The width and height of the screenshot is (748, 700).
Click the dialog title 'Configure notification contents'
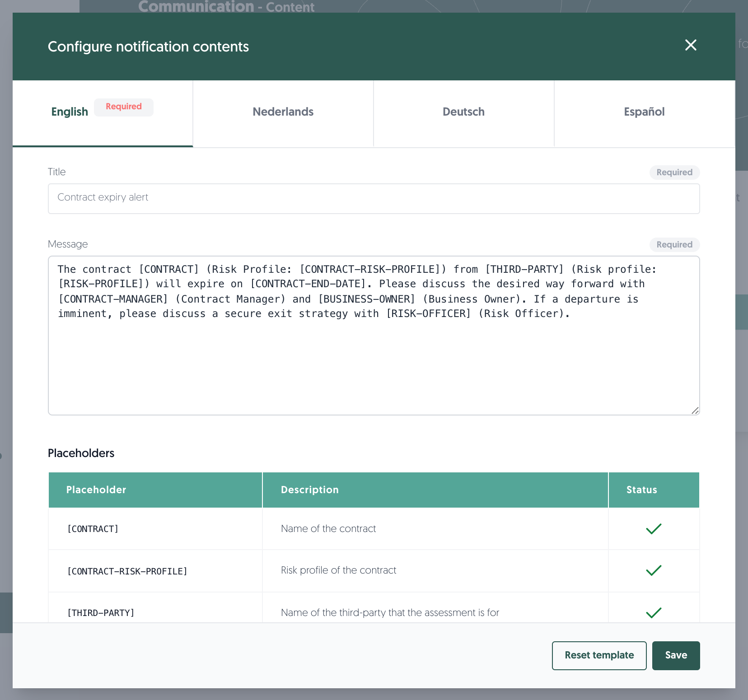[x=148, y=47]
